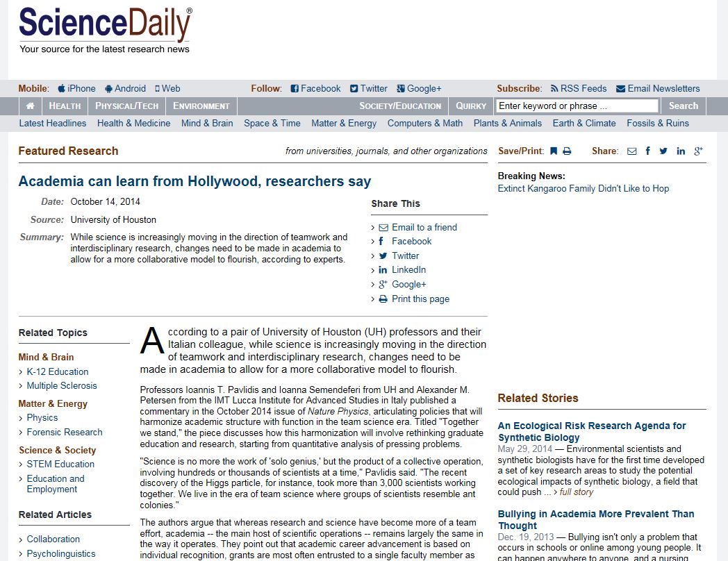Share article via Twitter link in Share This
The height and width of the screenshot is (561, 728).
point(405,256)
